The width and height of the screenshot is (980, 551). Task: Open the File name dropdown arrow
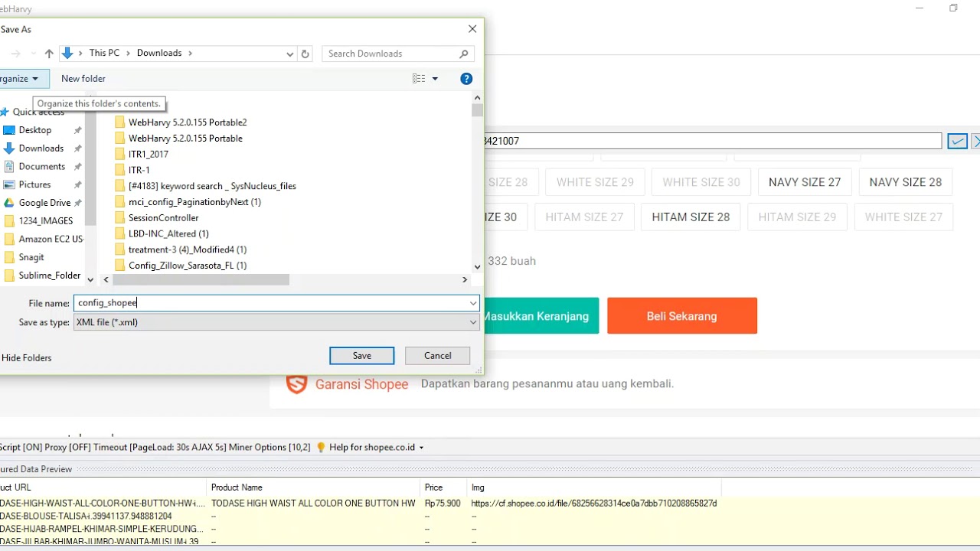click(473, 303)
